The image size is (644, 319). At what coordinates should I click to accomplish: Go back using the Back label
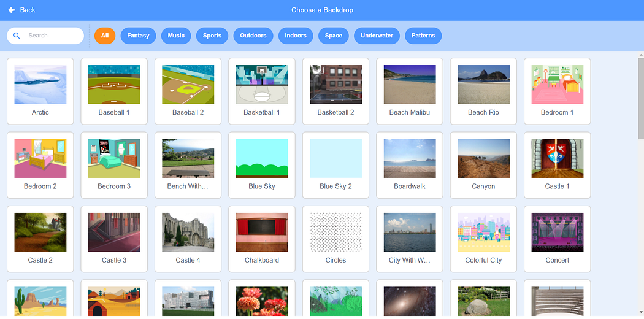(28, 10)
